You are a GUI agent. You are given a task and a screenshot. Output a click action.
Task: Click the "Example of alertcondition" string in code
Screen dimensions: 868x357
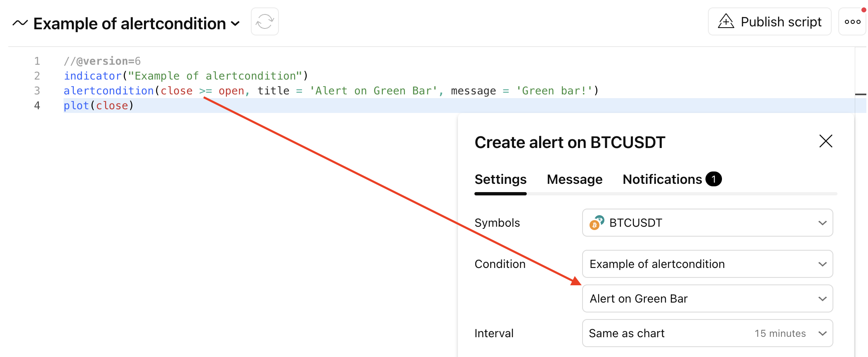(215, 76)
